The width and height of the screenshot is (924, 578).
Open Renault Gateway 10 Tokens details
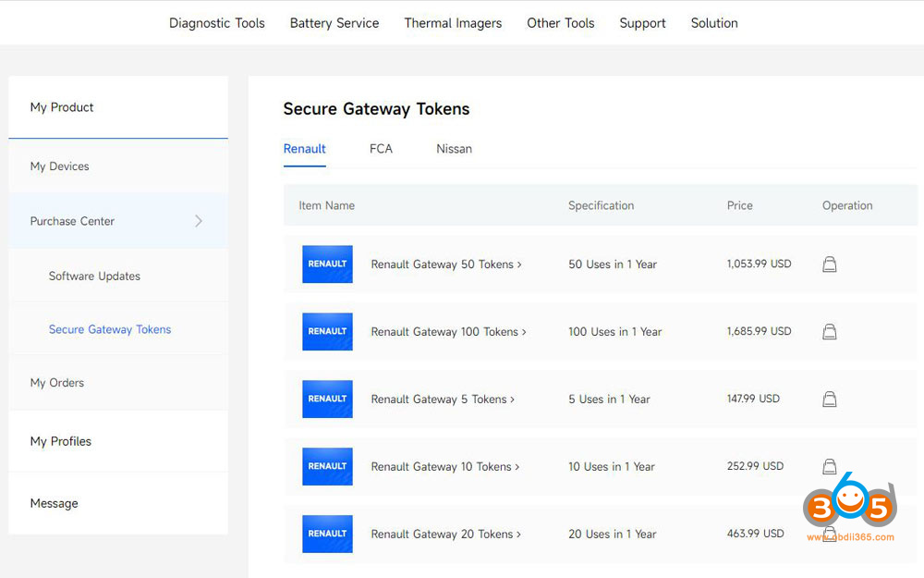coord(445,466)
